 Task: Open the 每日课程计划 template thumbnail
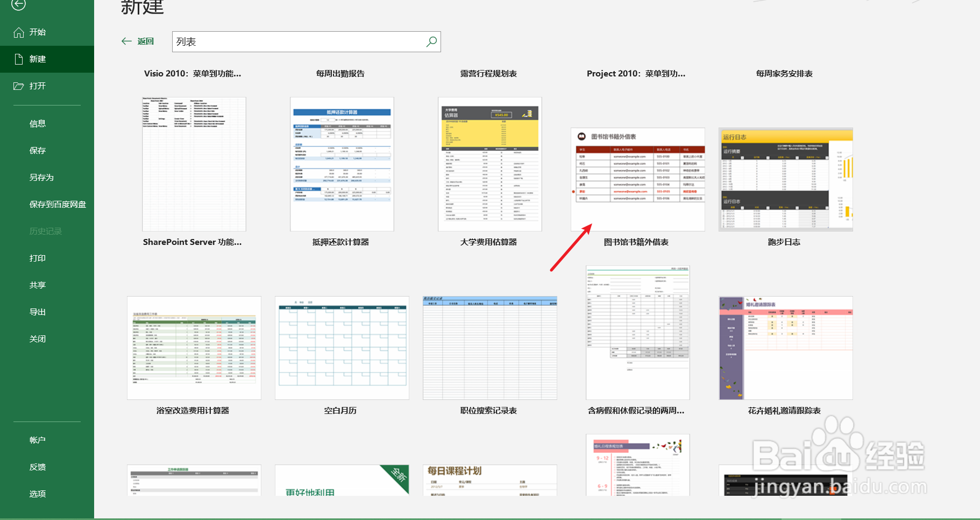coord(490,480)
